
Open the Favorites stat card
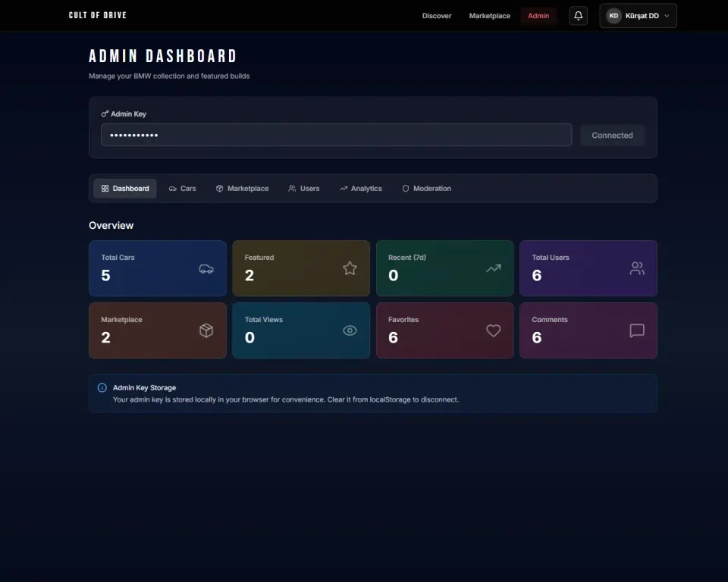(445, 330)
